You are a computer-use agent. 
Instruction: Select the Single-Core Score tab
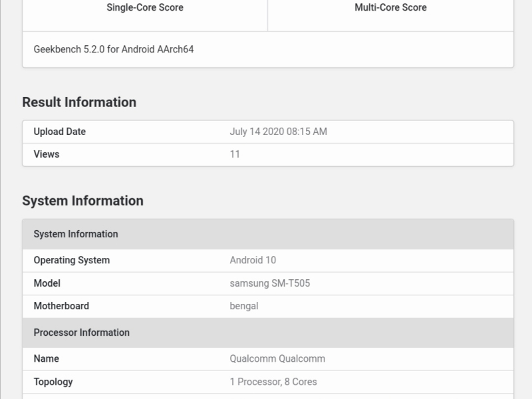[144, 8]
